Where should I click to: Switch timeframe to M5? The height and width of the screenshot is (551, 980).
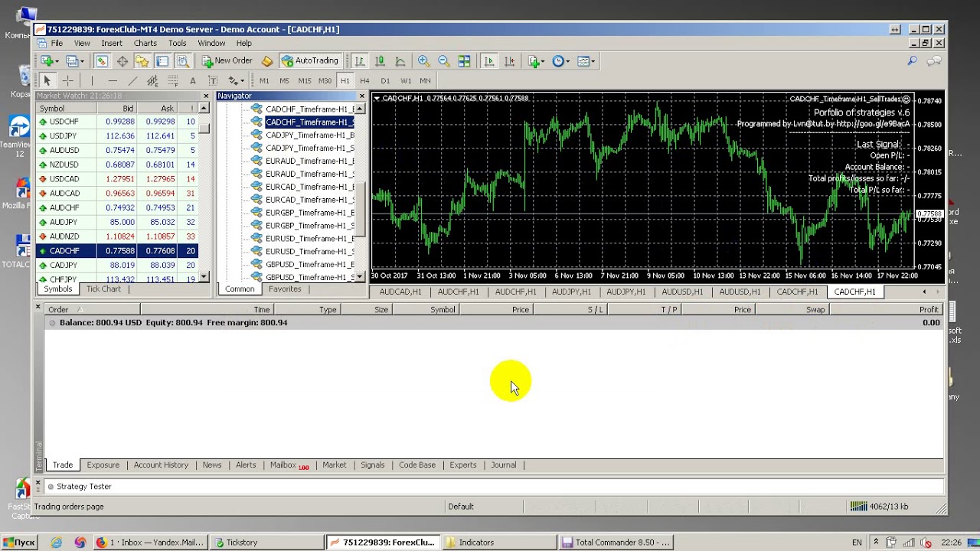(284, 80)
